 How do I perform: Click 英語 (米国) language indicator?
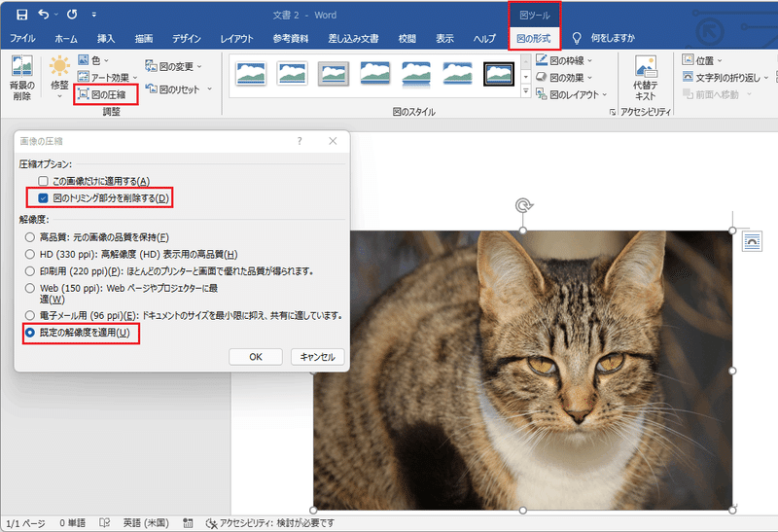point(146,523)
